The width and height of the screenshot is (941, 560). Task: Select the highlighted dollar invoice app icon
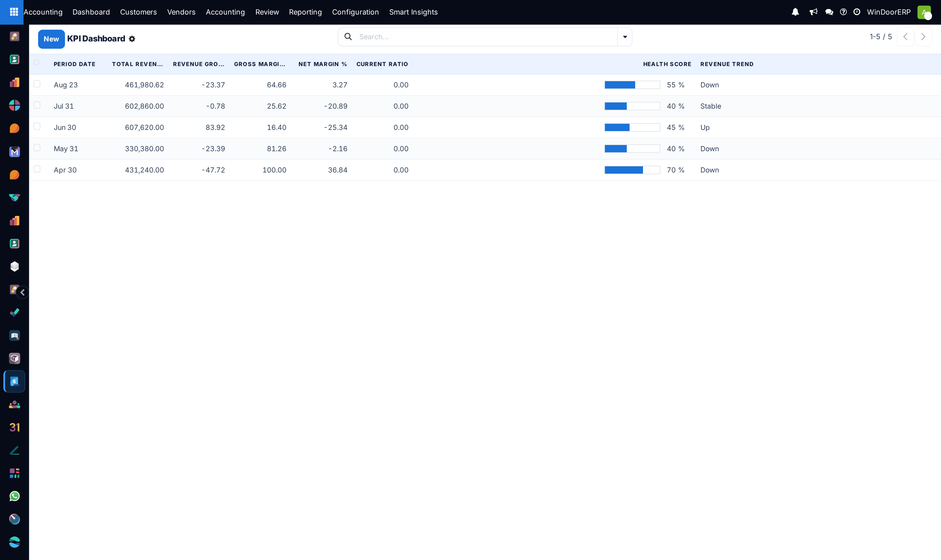pyautogui.click(x=14, y=382)
